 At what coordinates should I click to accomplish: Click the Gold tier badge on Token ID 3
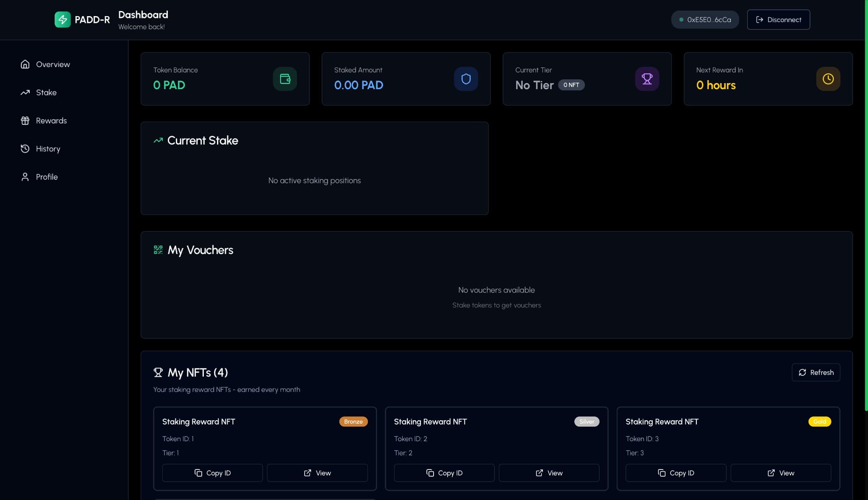[819, 422]
